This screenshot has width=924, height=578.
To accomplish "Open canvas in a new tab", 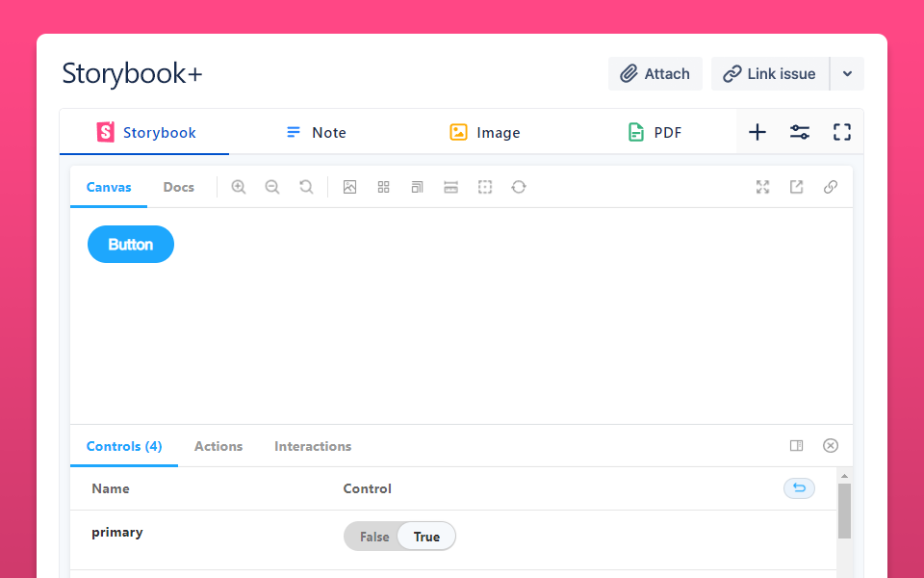I will (x=796, y=187).
